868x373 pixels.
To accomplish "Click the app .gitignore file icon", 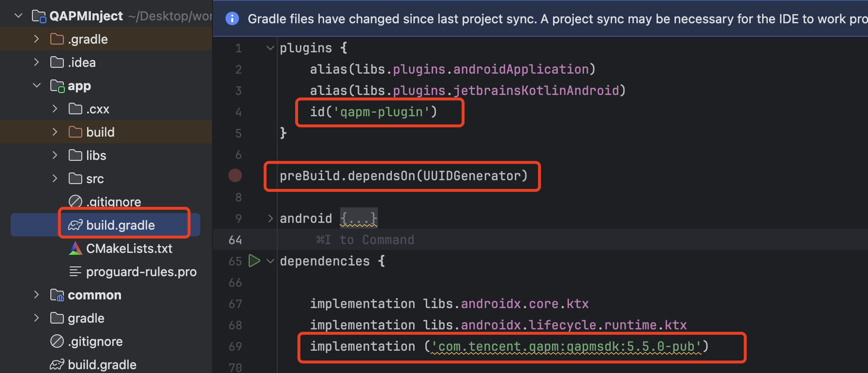I will (75, 201).
